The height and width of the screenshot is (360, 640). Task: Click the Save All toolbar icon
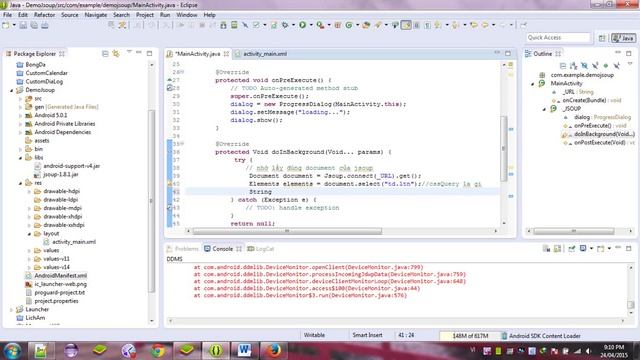(x=34, y=25)
